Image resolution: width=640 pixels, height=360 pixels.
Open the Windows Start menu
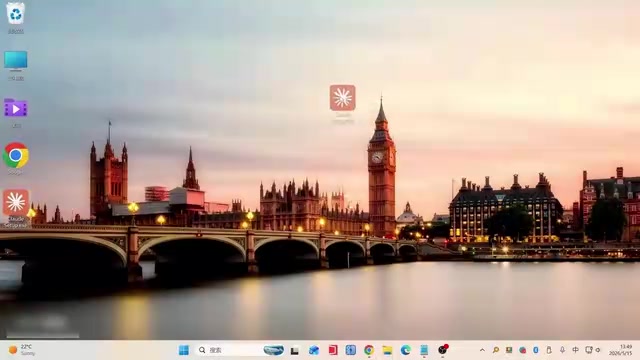pyautogui.click(x=184, y=350)
